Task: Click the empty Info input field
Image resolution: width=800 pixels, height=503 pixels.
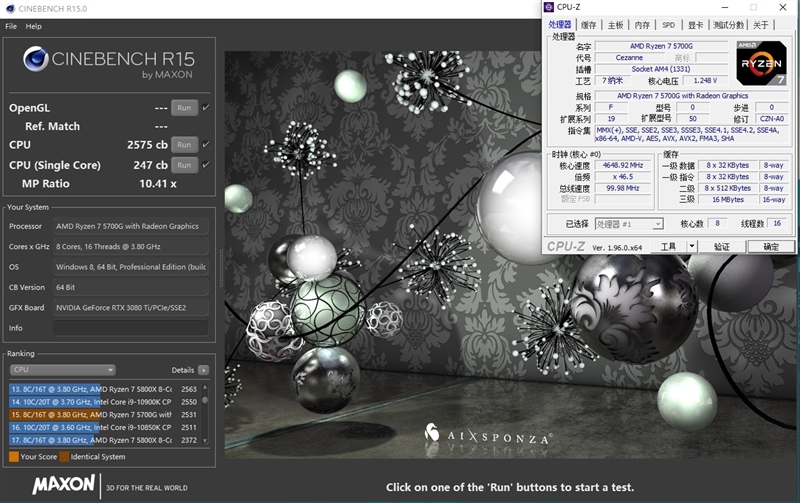Action: (x=131, y=328)
